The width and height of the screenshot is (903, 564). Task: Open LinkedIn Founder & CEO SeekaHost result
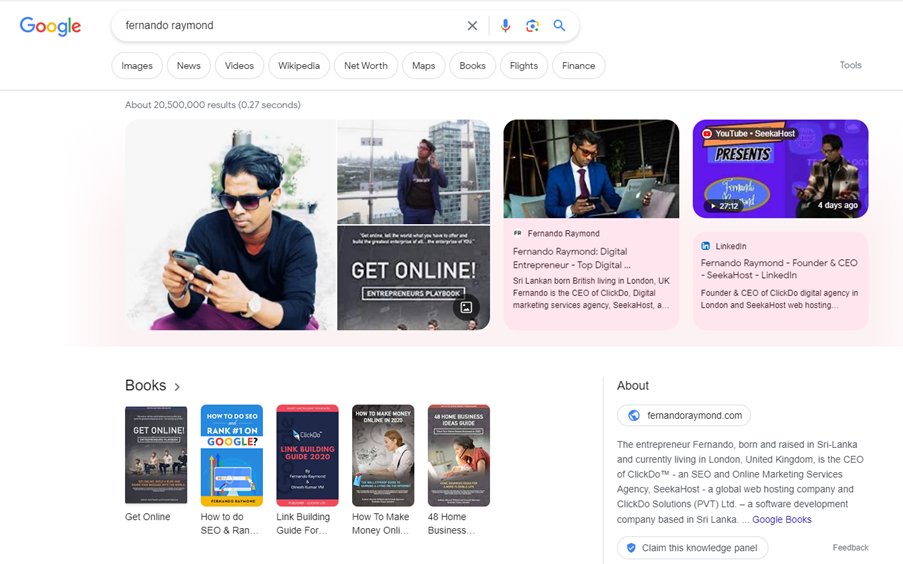point(779,269)
